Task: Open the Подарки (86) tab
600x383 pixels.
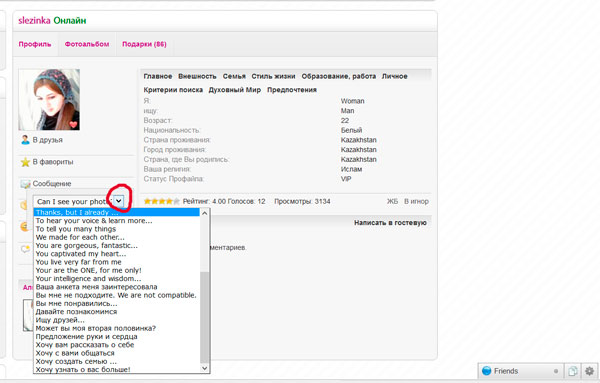Action: [144, 44]
